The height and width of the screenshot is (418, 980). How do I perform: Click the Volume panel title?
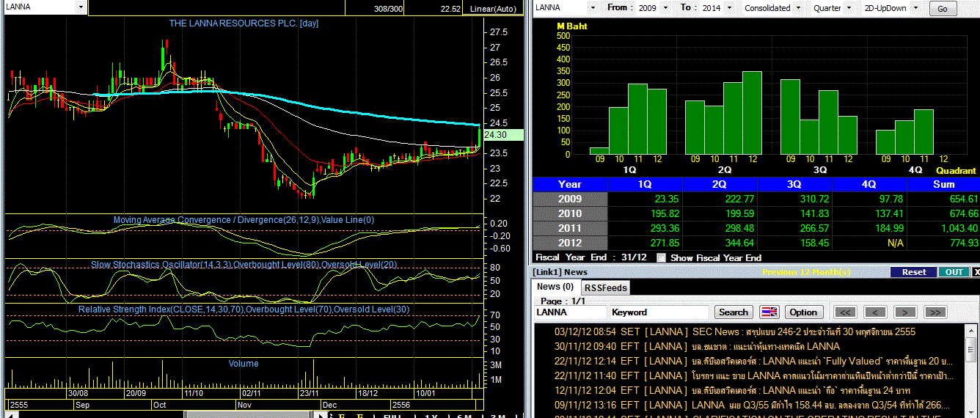tap(244, 363)
